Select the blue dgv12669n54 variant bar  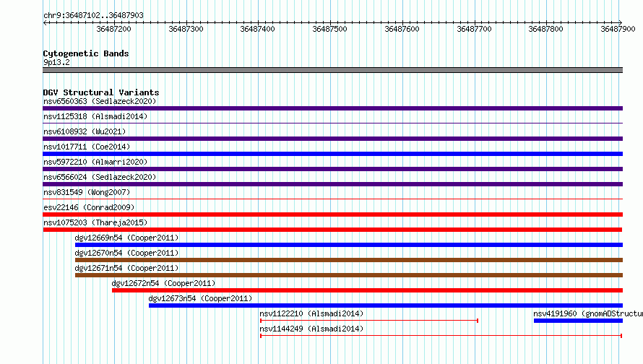pyautogui.click(x=349, y=245)
